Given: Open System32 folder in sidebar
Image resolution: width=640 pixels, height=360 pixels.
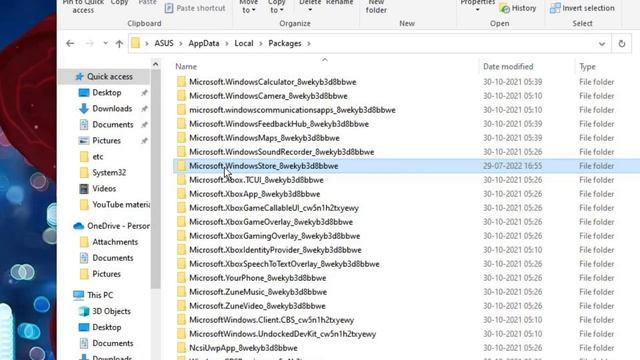Looking at the screenshot, I should click(103, 172).
